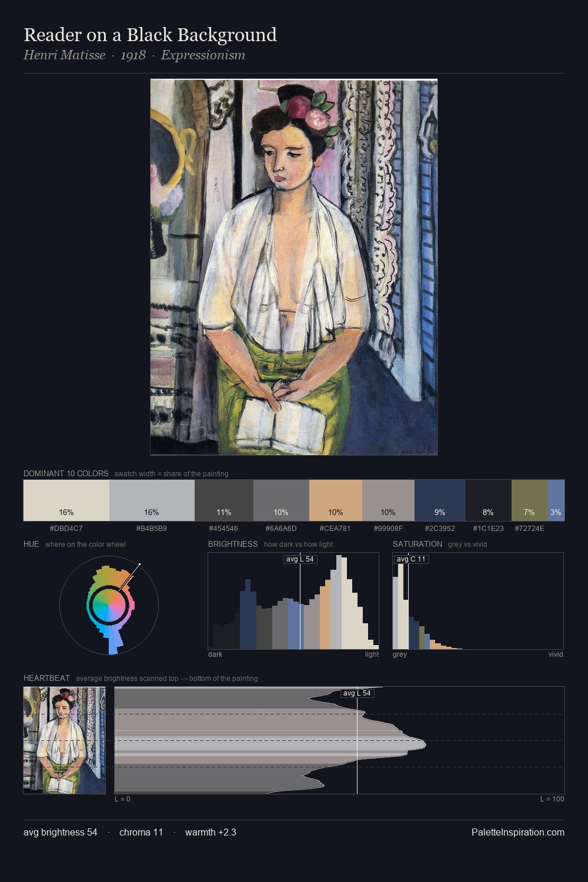The image size is (588, 882).
Task: Click the 'Expressionism' style label
Action: click(x=203, y=55)
